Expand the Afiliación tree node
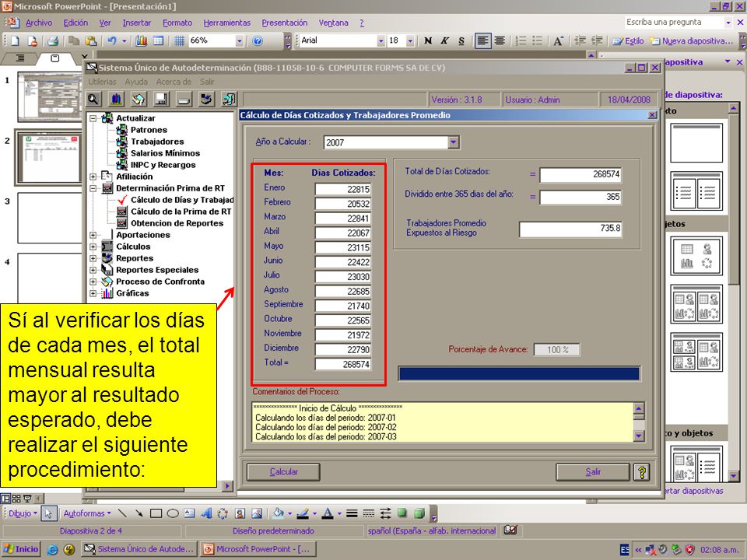Image resolution: width=747 pixels, height=560 pixels. click(x=93, y=177)
